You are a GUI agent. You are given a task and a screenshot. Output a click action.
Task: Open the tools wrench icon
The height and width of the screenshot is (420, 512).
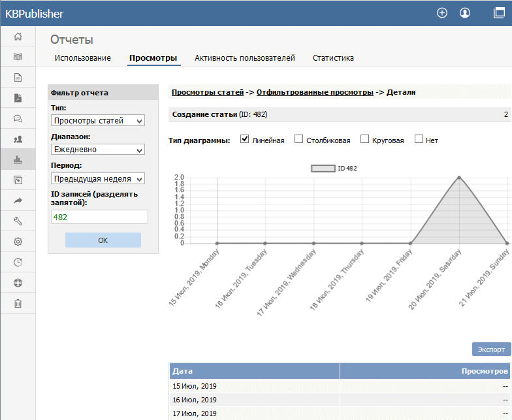pos(18,221)
